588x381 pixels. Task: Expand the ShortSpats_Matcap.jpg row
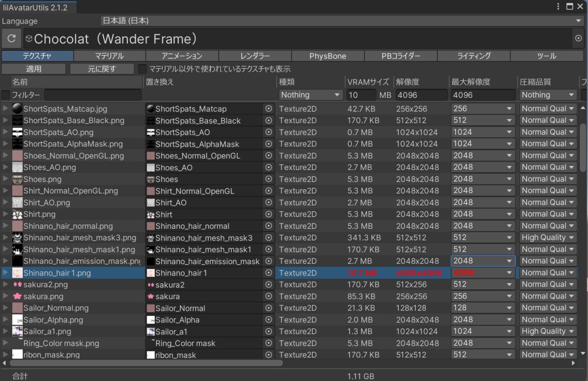click(5, 109)
